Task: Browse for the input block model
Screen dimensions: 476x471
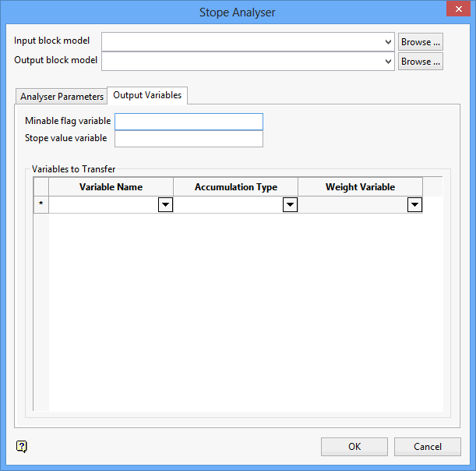Action: [x=421, y=42]
